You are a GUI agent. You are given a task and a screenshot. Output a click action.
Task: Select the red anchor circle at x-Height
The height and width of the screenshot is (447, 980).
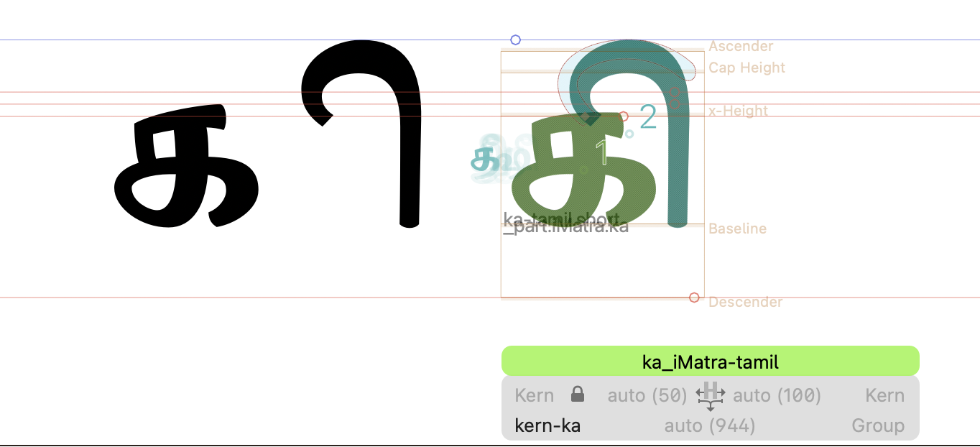624,116
